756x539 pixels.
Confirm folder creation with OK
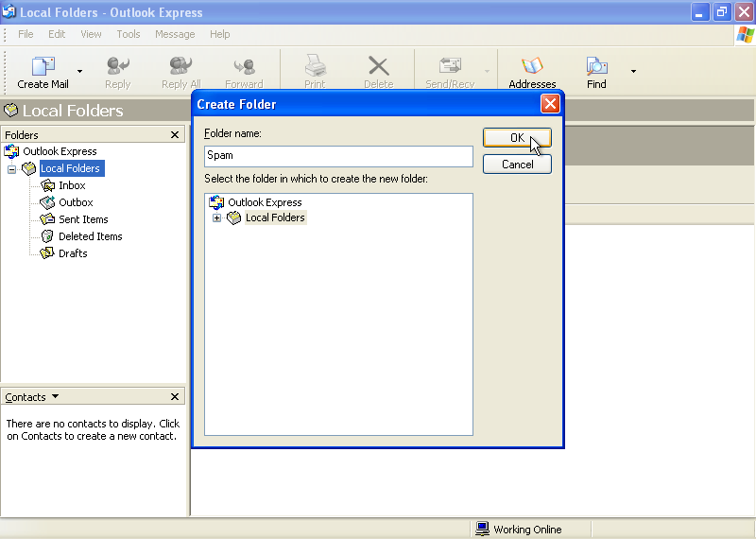[517, 138]
